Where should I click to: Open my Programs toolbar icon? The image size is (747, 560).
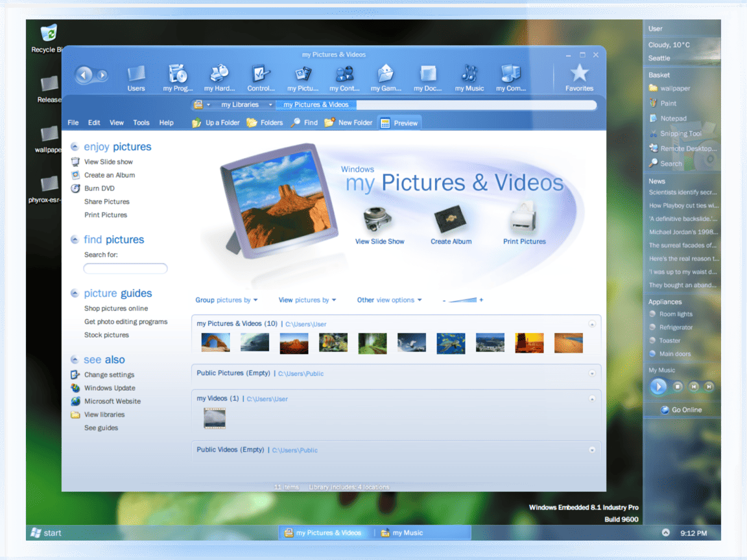(178, 78)
